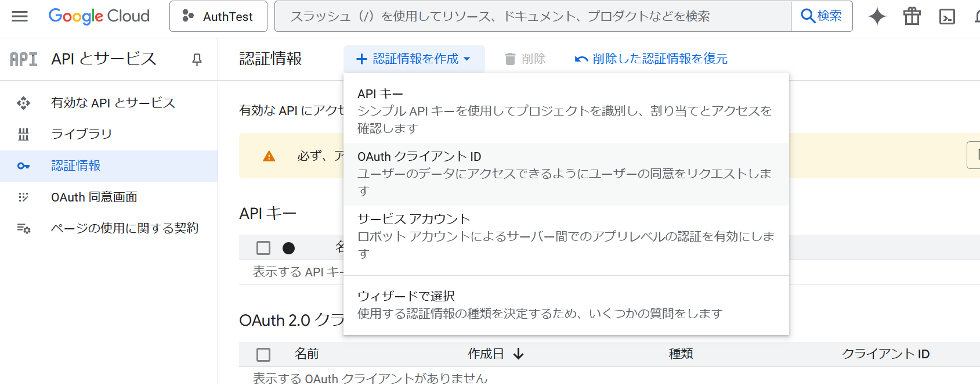The height and width of the screenshot is (385, 980).
Task: Click the black status dot in API キー header
Action: (288, 249)
